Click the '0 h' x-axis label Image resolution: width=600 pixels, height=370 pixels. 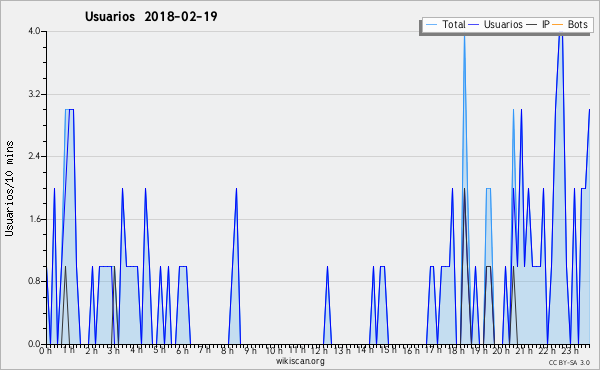pos(45,350)
